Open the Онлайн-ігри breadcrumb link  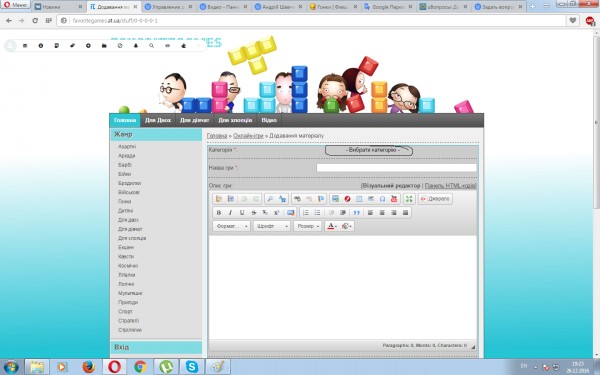(x=248, y=136)
